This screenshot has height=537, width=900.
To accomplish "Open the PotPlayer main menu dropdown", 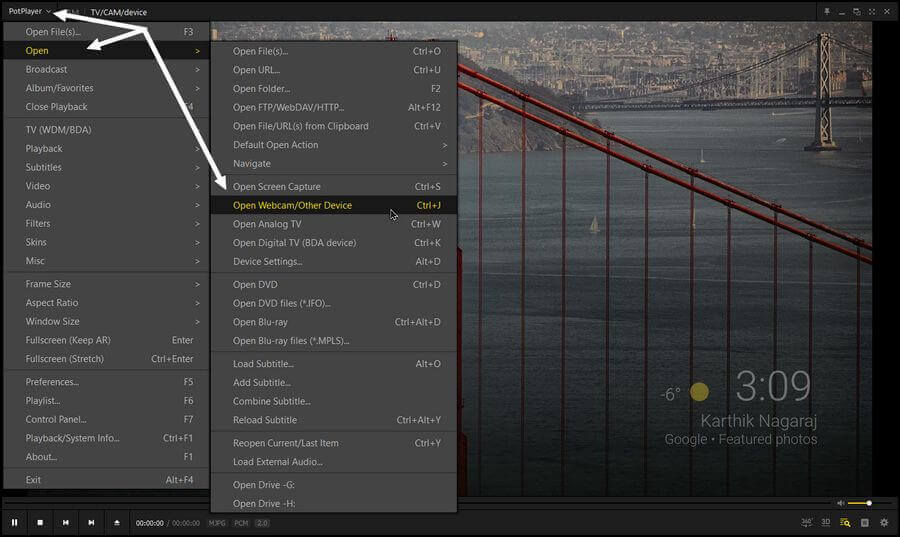I will pos(30,12).
